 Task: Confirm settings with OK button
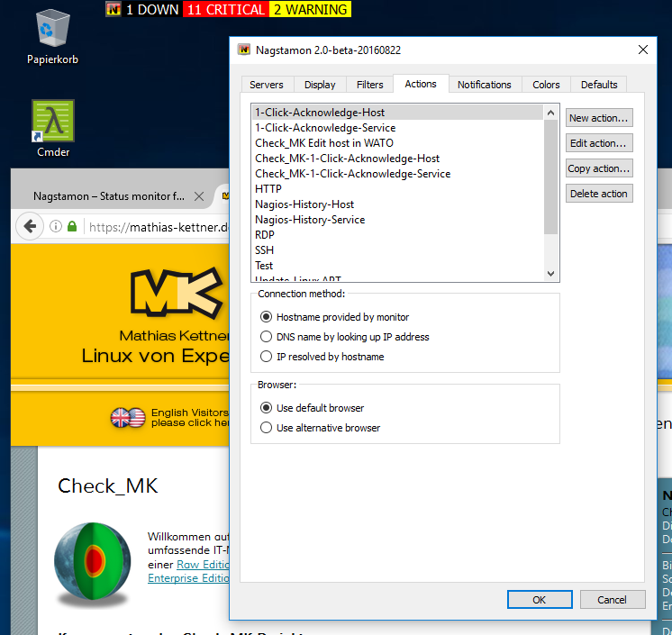tap(540, 600)
